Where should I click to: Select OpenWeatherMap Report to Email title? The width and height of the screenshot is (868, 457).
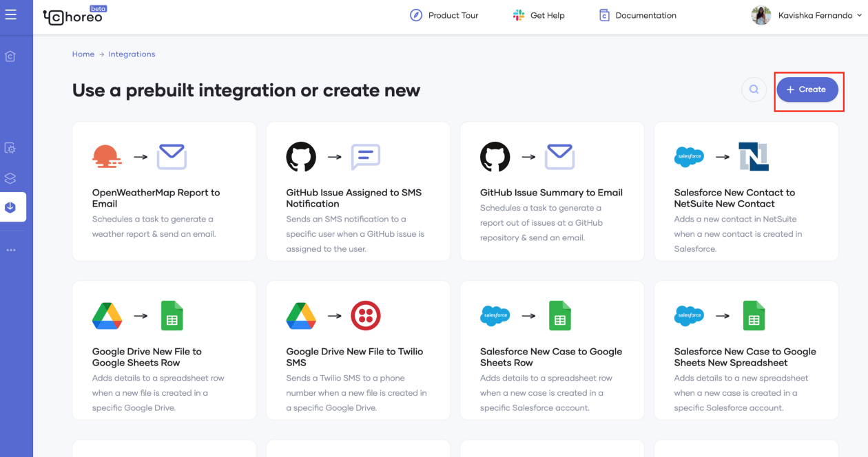pyautogui.click(x=156, y=198)
